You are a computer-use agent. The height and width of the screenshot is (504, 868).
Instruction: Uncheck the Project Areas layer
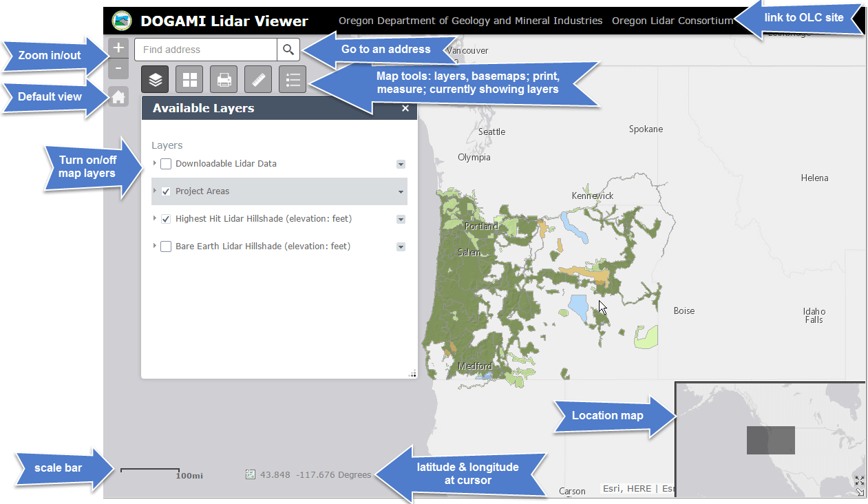[166, 191]
